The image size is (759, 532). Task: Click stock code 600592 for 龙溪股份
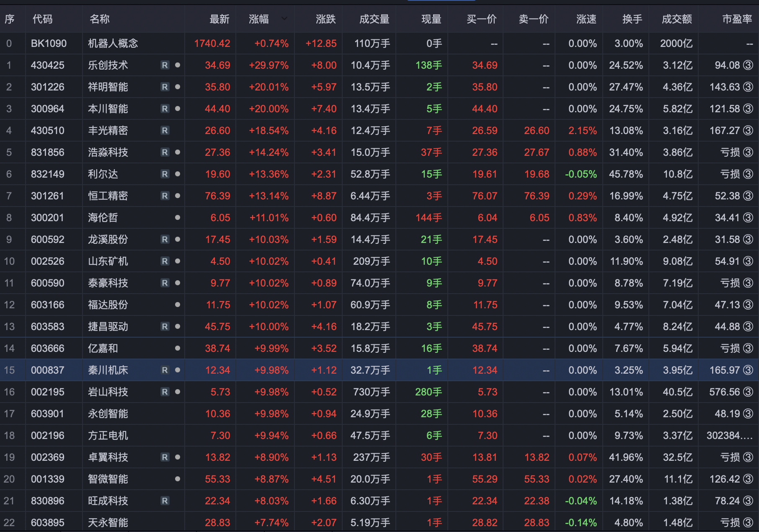pyautogui.click(x=47, y=240)
